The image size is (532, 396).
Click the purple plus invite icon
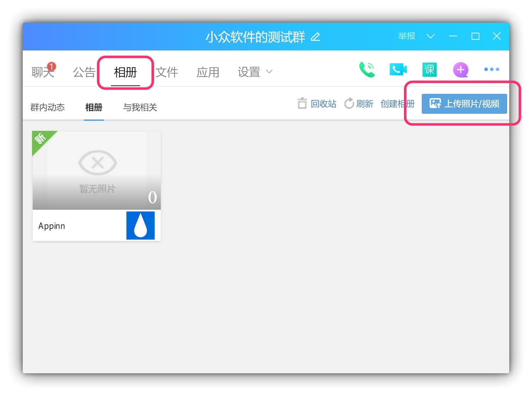pos(461,70)
